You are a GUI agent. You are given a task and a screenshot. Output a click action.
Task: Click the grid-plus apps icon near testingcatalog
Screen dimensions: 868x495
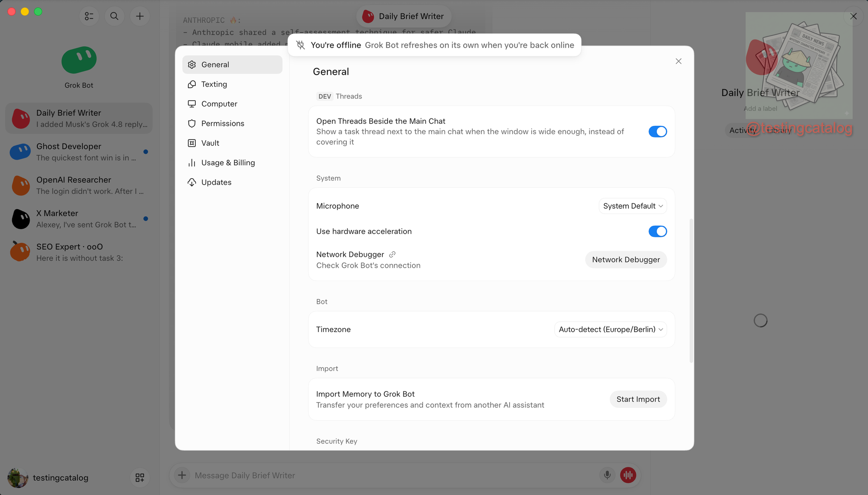140,477
